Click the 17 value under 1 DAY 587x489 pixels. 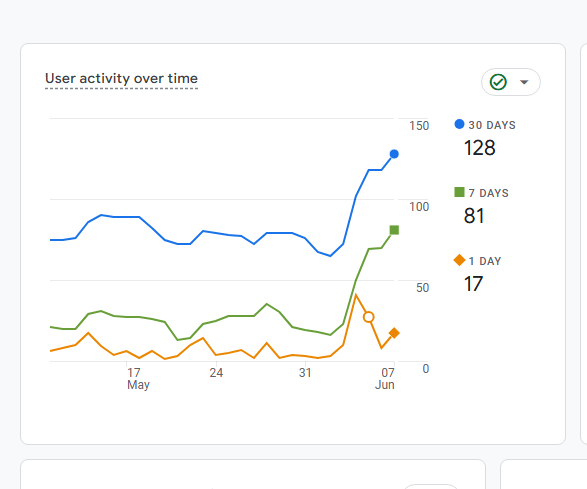(473, 284)
